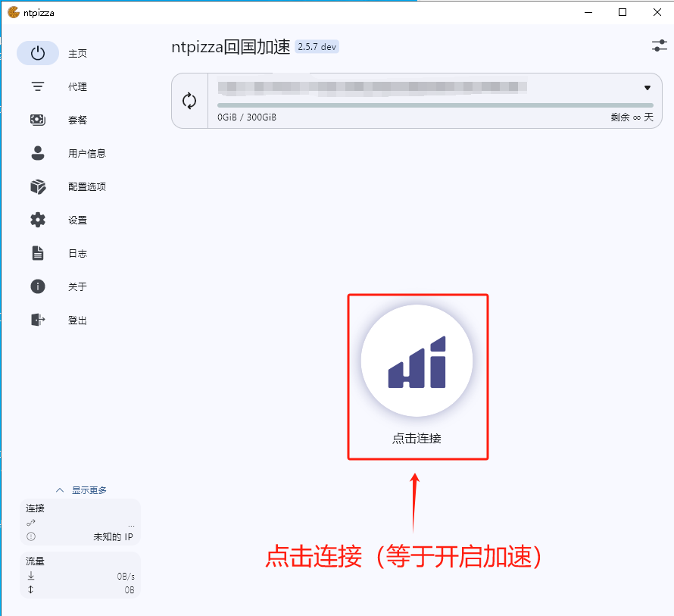Click the up-down arrow total traffic icon
Image resolution: width=674 pixels, height=616 pixels.
click(x=31, y=589)
